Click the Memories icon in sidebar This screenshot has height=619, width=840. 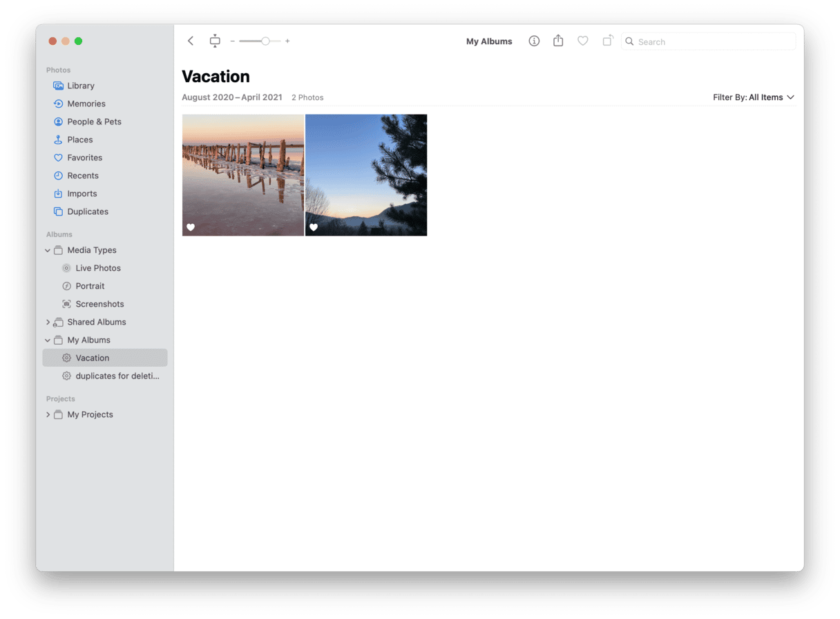coord(58,104)
